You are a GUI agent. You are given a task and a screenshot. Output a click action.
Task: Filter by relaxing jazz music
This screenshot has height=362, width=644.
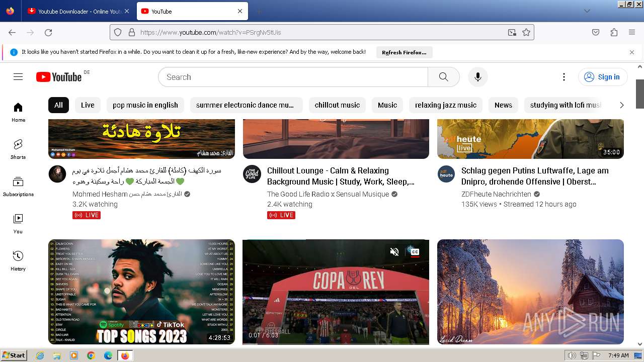446,105
